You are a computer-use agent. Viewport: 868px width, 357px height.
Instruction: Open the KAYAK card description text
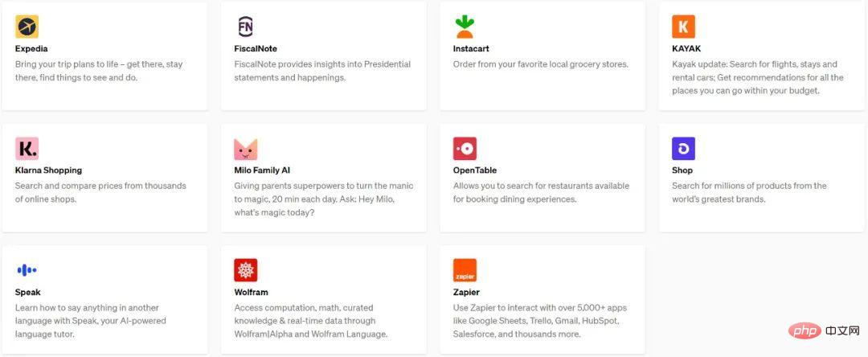[x=758, y=77]
